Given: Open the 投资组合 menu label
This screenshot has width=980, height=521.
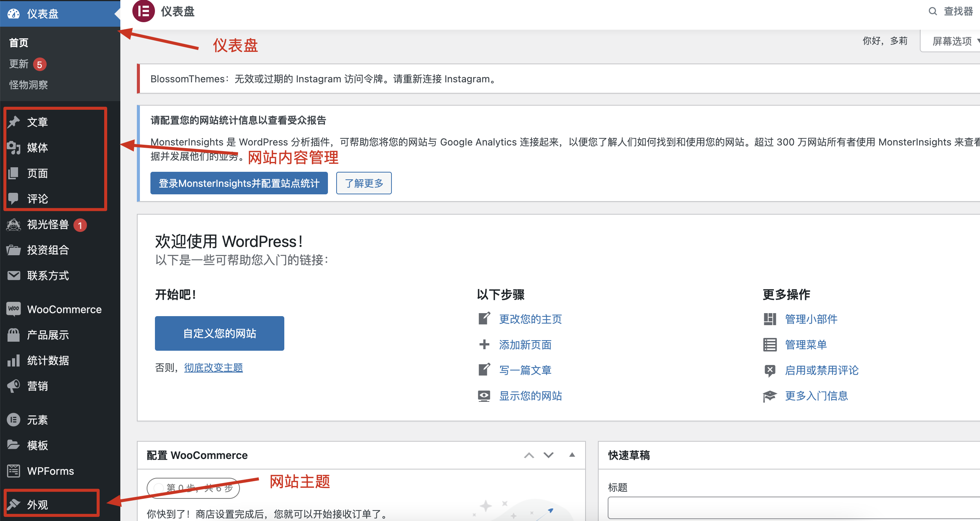Looking at the screenshot, I should pos(48,250).
